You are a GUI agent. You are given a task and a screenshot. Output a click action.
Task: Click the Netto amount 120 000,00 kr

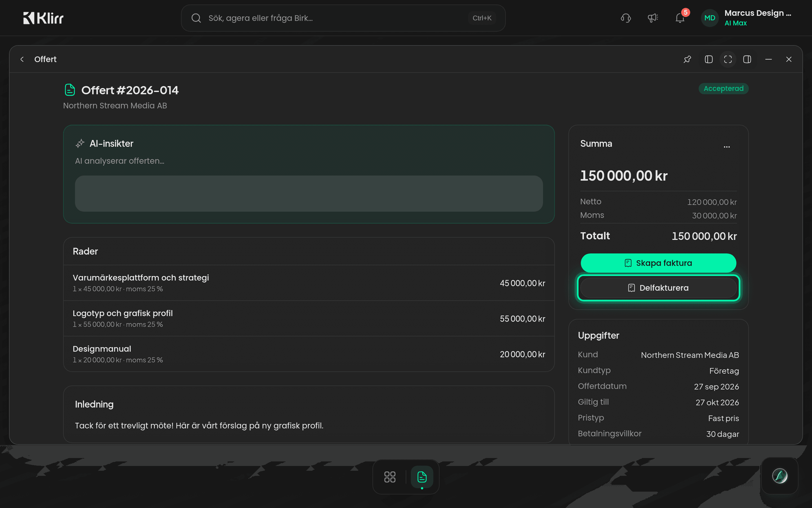click(x=712, y=202)
